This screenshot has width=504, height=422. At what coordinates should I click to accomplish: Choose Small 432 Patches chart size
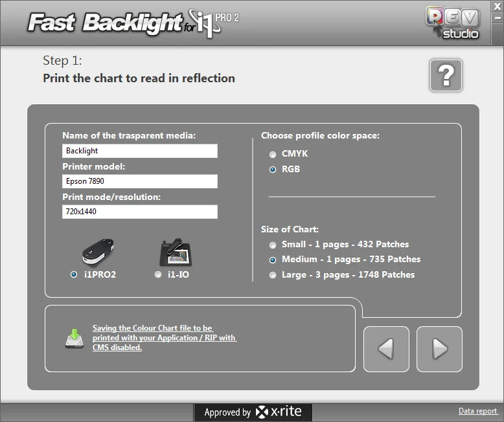click(273, 245)
